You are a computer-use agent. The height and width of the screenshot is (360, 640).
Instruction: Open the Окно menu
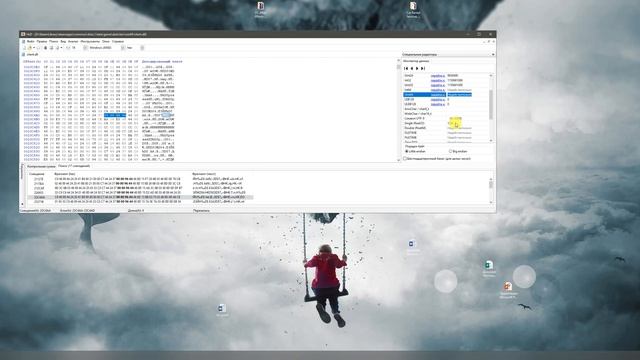point(106,42)
